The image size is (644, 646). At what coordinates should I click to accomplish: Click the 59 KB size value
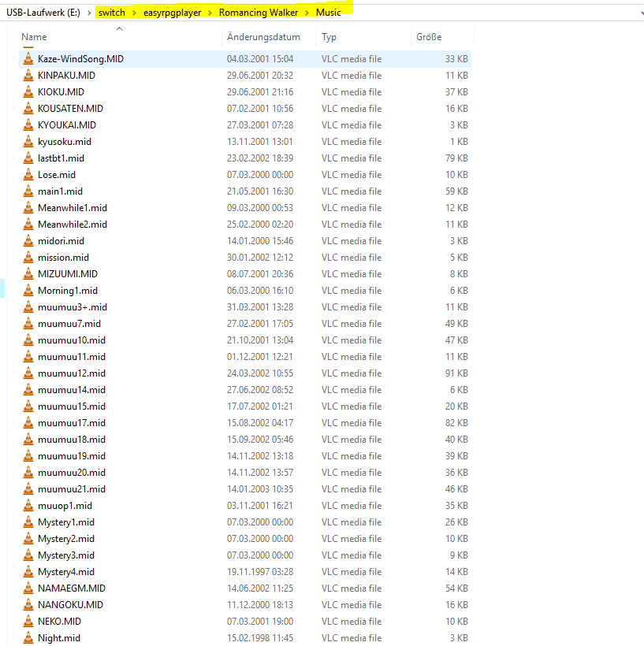[456, 191]
